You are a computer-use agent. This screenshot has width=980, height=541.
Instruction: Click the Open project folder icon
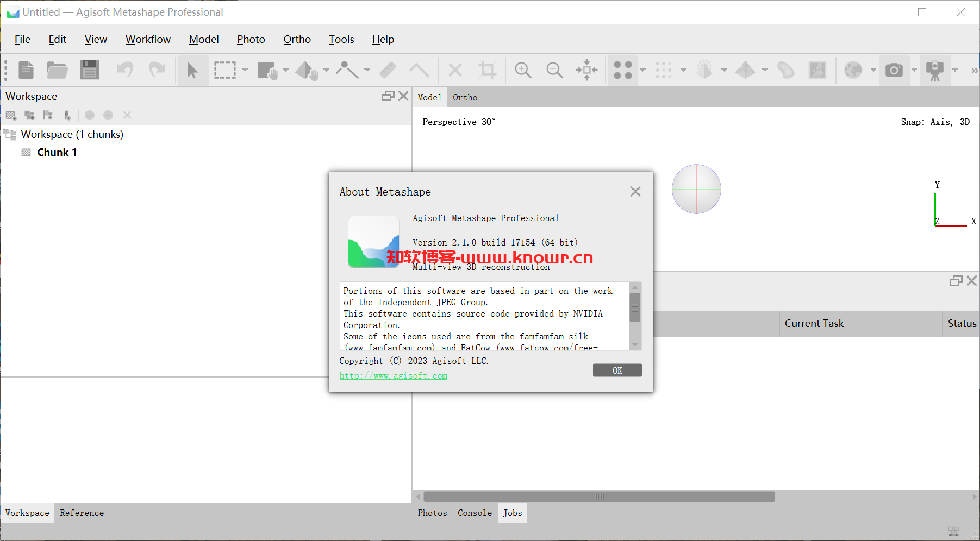coord(57,70)
